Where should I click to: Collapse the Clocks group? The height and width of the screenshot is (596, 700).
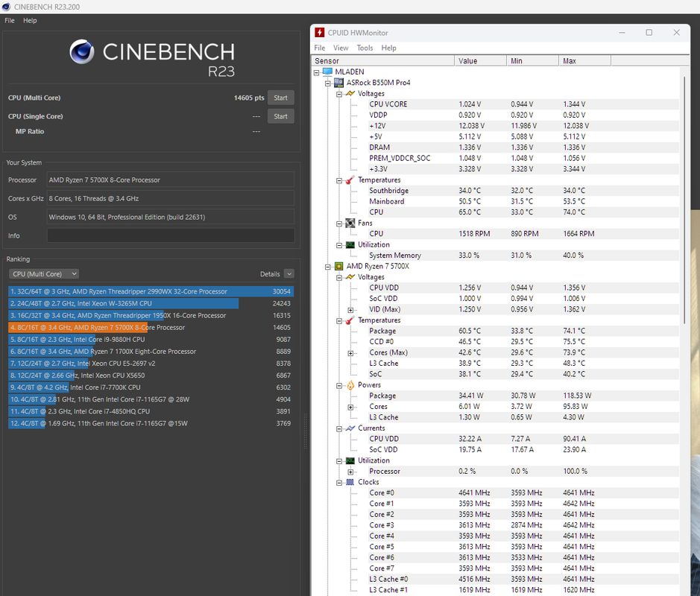(x=339, y=483)
